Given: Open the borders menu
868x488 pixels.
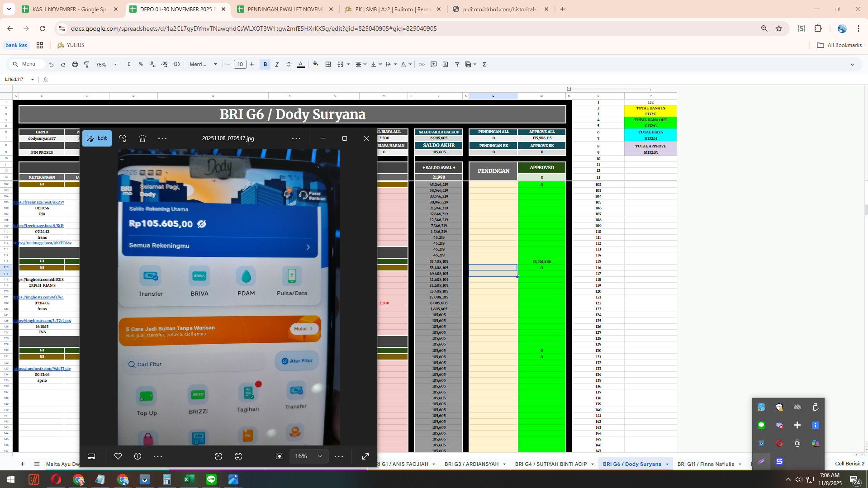Looking at the screenshot, I should (328, 64).
